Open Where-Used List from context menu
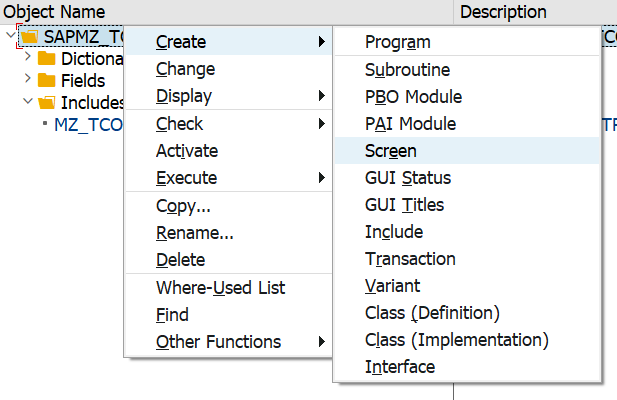The image size is (617, 400). [229, 288]
